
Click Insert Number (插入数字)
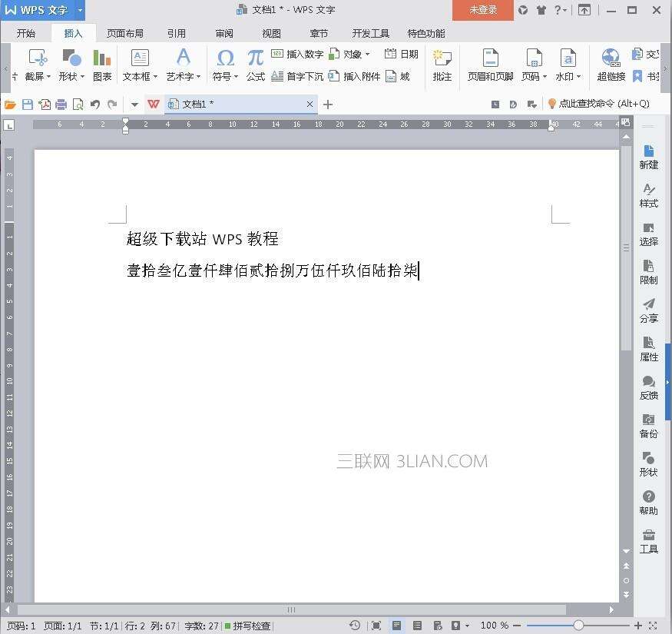point(297,54)
